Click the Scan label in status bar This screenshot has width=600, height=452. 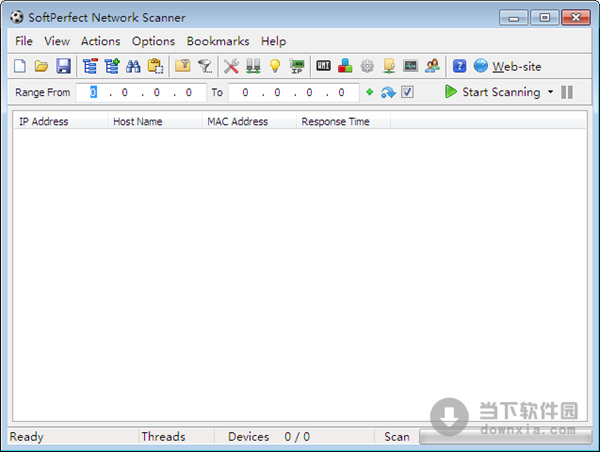[x=397, y=437]
